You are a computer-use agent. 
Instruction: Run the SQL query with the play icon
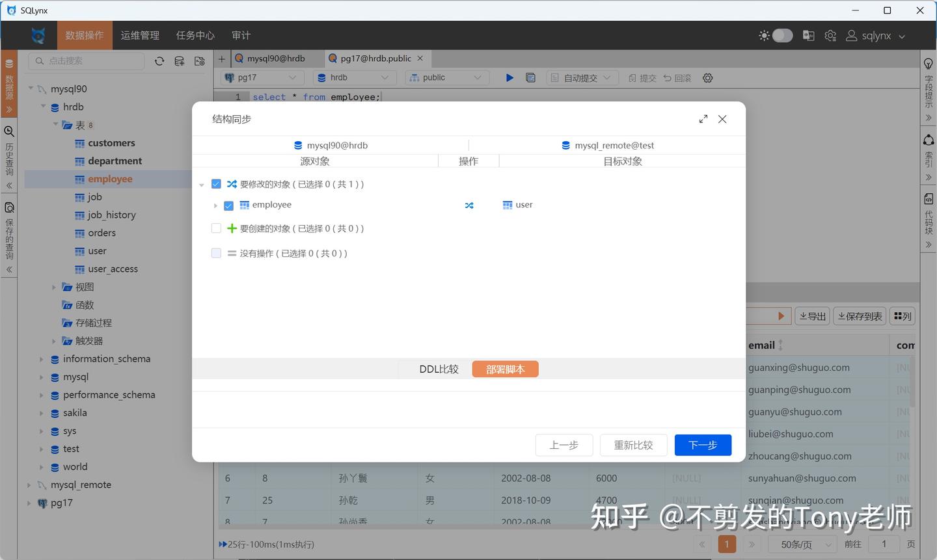[x=509, y=77]
